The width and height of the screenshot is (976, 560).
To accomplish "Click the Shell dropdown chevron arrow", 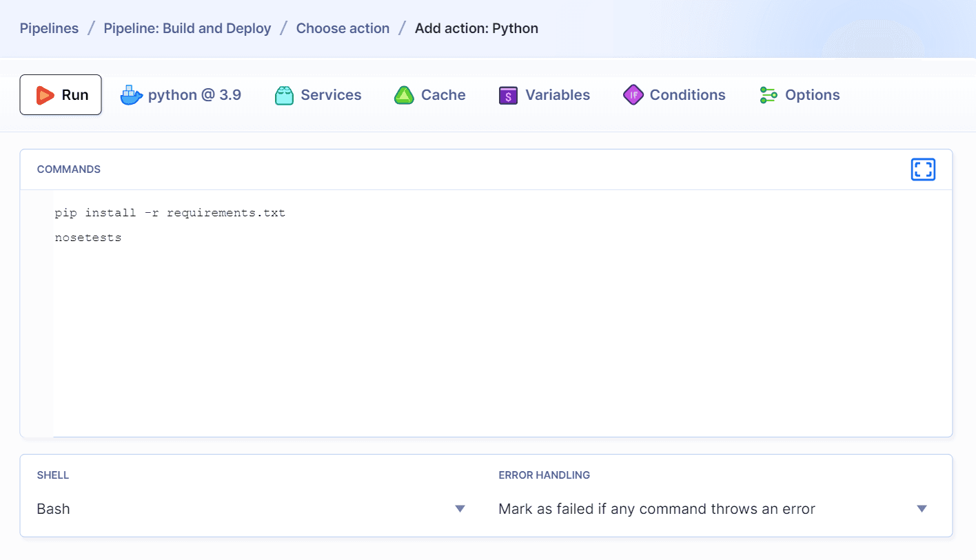I will click(460, 508).
